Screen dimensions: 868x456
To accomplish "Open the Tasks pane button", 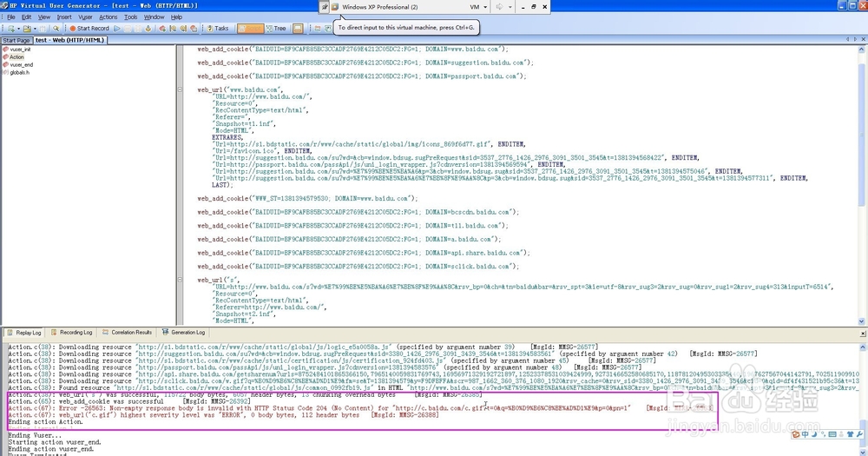I will point(218,29).
